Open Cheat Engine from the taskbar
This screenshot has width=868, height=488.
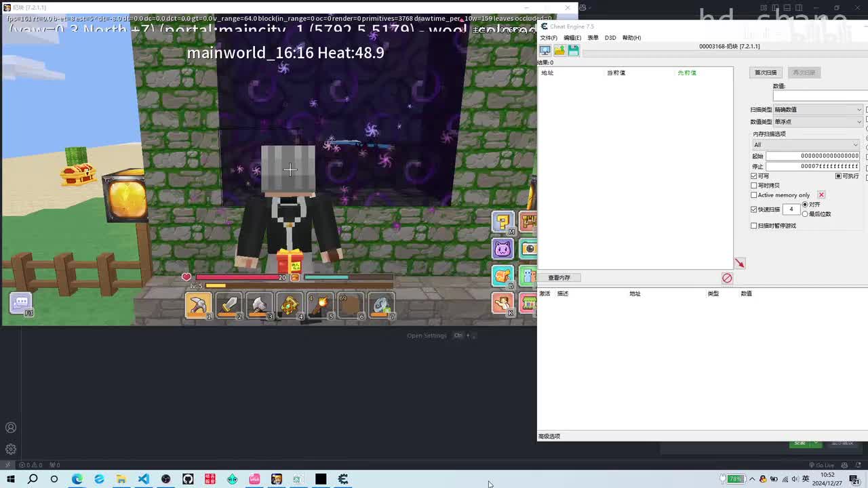point(343,479)
